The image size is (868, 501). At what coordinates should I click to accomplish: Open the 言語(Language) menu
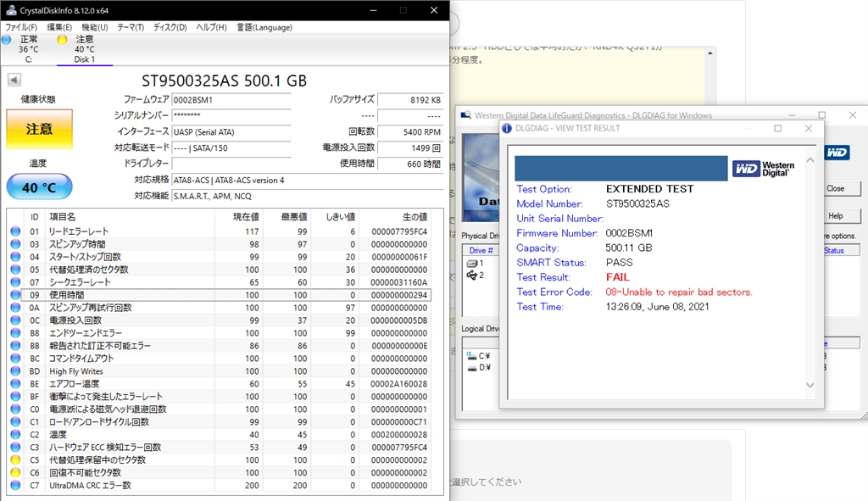(264, 27)
